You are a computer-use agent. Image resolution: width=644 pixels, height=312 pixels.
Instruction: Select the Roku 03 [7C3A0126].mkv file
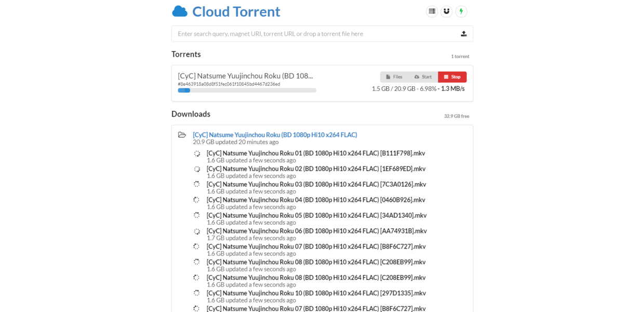tap(316, 184)
